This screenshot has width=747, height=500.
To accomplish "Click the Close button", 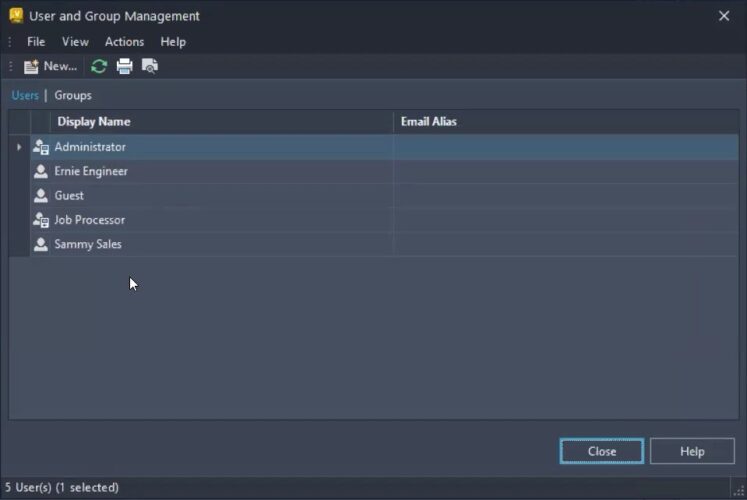I will pos(602,451).
